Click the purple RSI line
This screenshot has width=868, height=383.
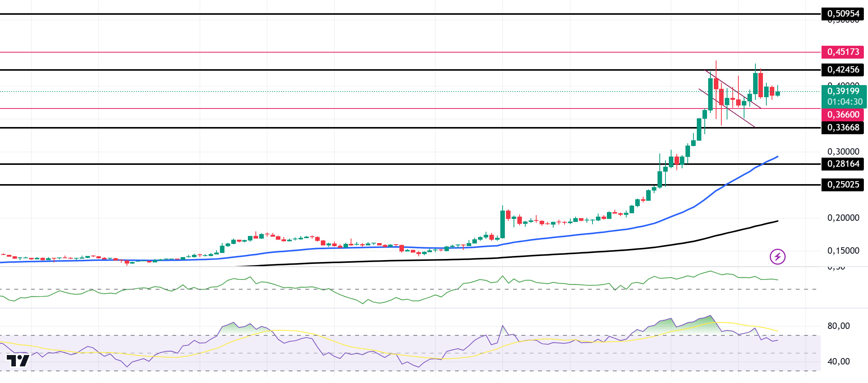pyautogui.click(x=503, y=326)
